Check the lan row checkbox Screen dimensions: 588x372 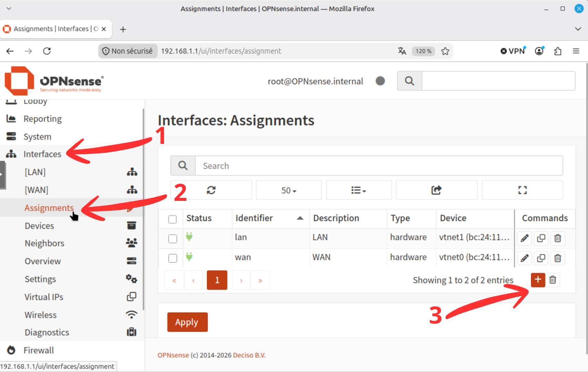click(173, 238)
